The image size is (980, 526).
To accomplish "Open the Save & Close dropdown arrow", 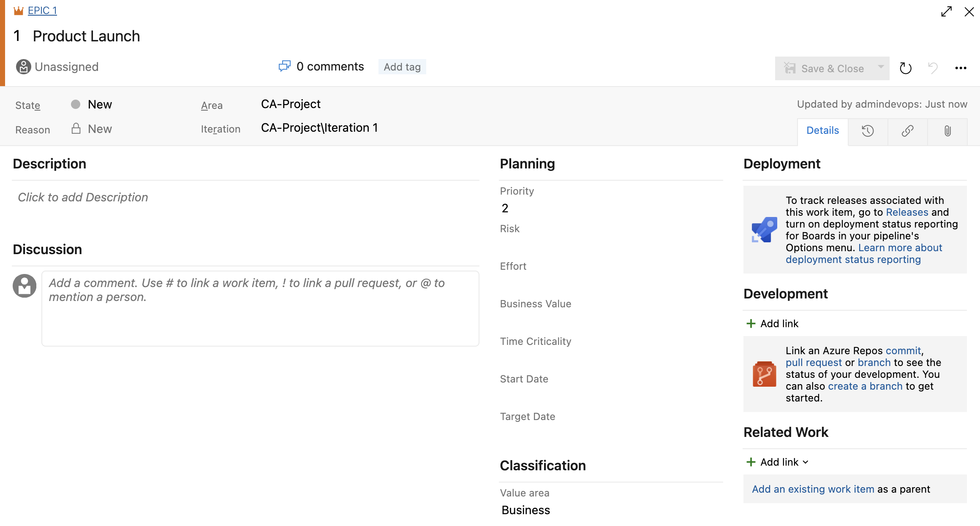I will (x=880, y=68).
